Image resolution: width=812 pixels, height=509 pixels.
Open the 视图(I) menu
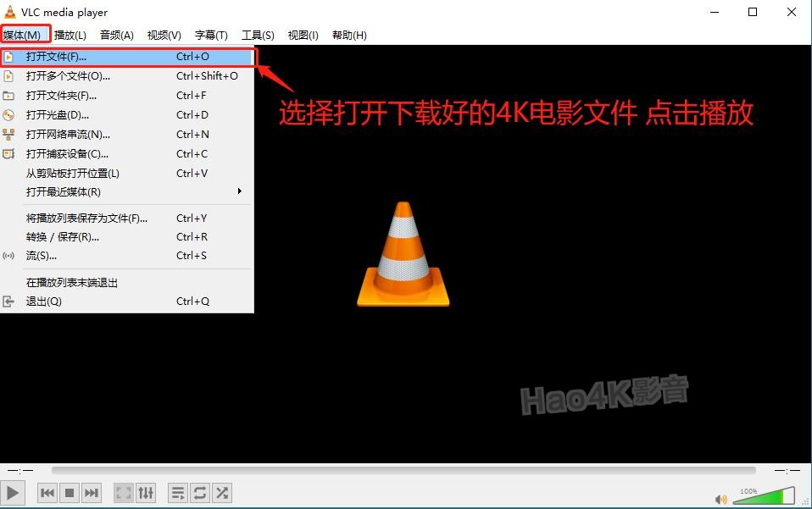303,36
